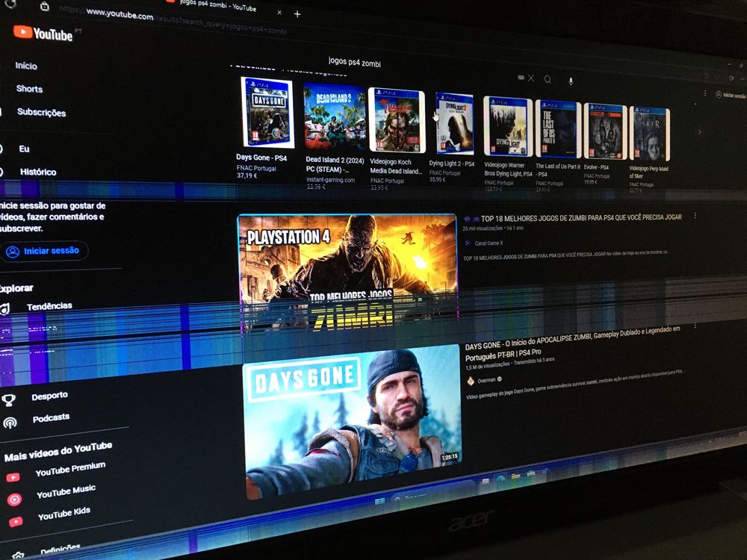Open the YouTube Premium link
The image size is (747, 560).
[70, 469]
